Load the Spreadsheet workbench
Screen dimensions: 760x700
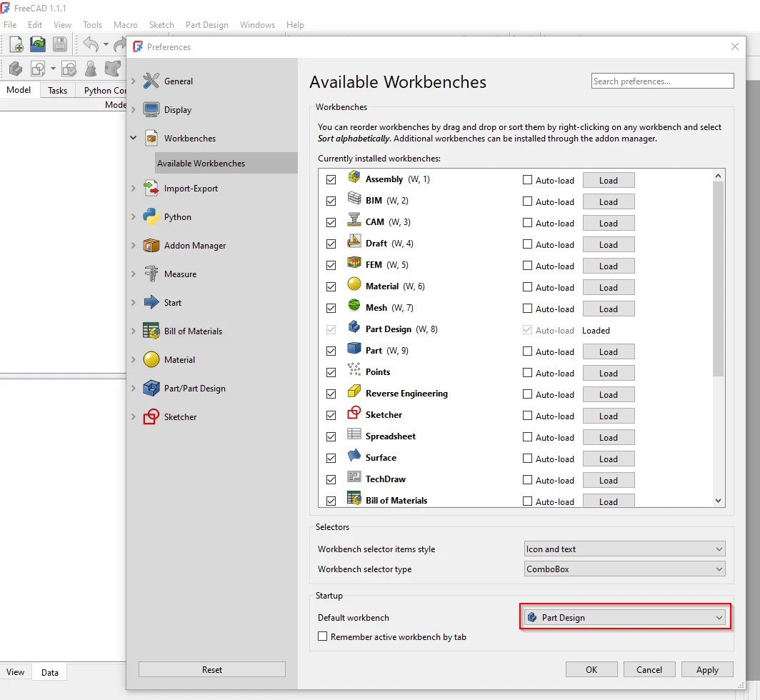(609, 437)
